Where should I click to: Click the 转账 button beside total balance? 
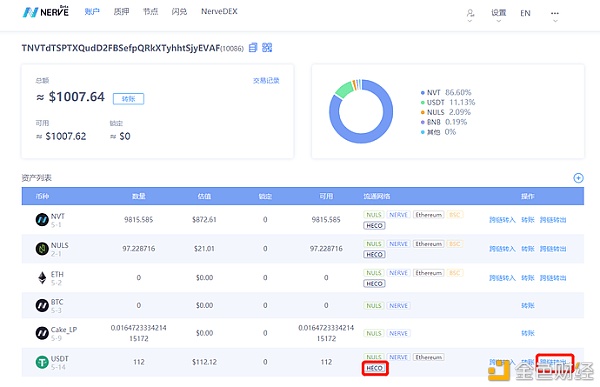pyautogui.click(x=129, y=99)
